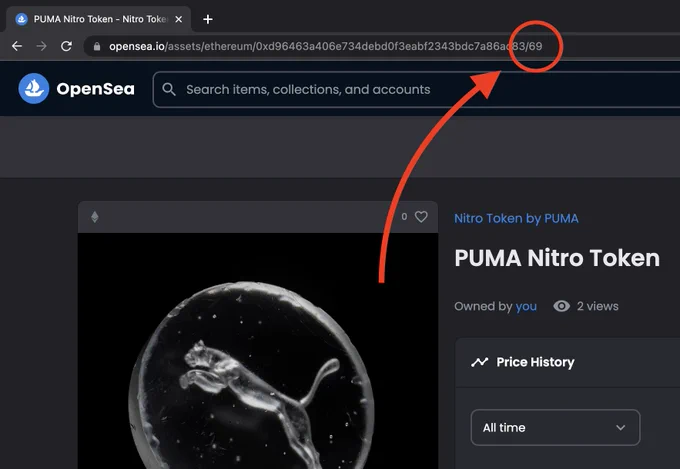Click the magnifier icon in search box
The height and width of the screenshot is (469, 680).
click(169, 89)
